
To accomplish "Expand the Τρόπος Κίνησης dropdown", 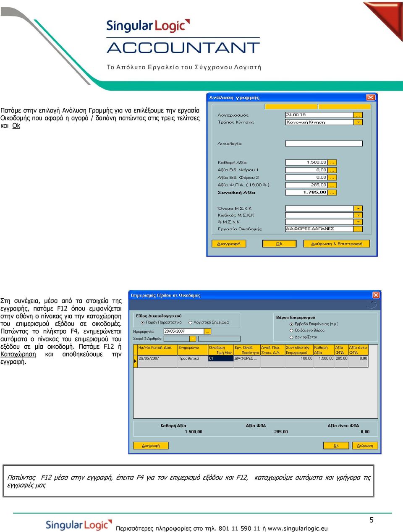I will (x=358, y=123).
